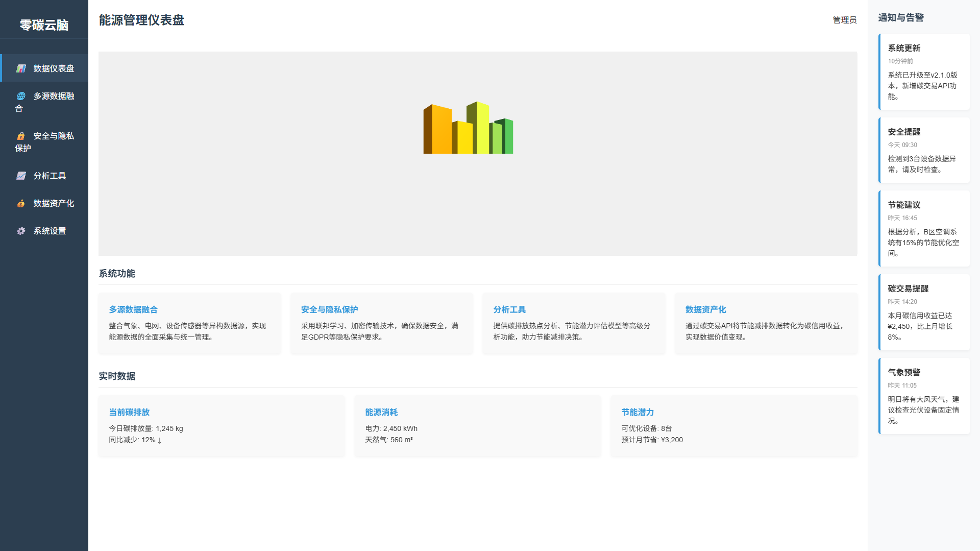Click the graph icon beside 分析工具
980x551 pixels.
21,176
